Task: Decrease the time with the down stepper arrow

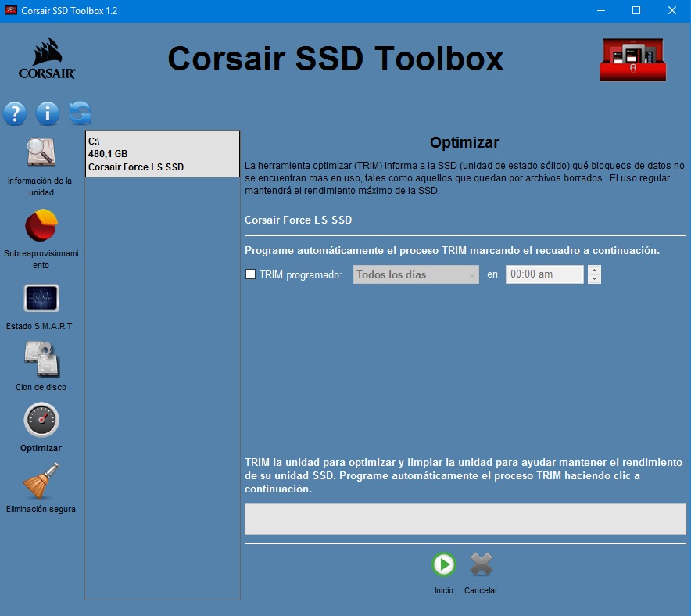Action: click(x=594, y=279)
